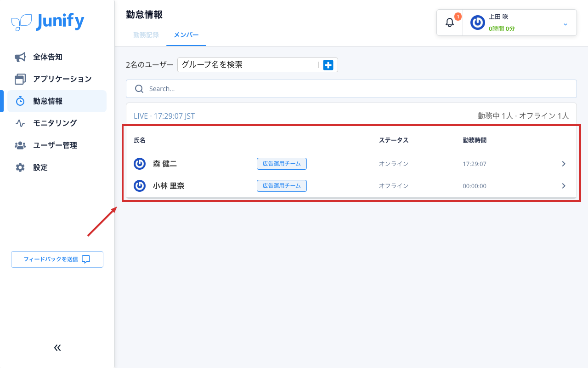Open 全体告知 in the sidebar
Screen dimensions: 588x368
click(57, 57)
